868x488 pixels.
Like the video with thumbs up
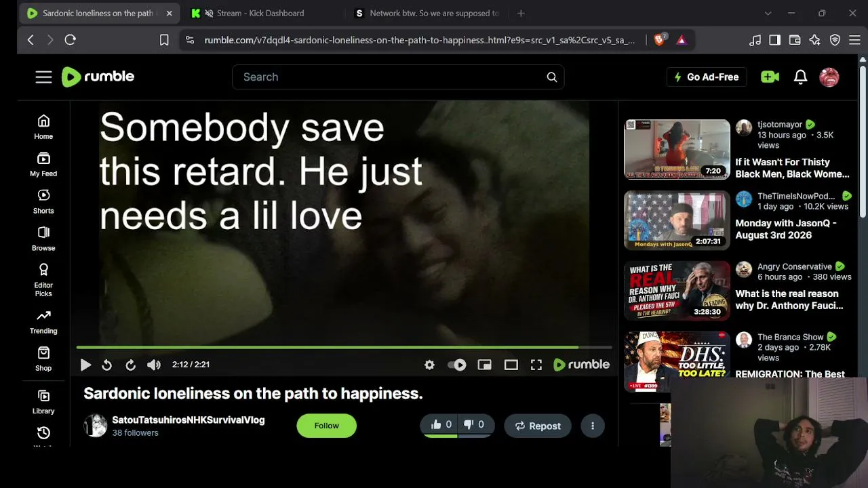click(x=441, y=425)
